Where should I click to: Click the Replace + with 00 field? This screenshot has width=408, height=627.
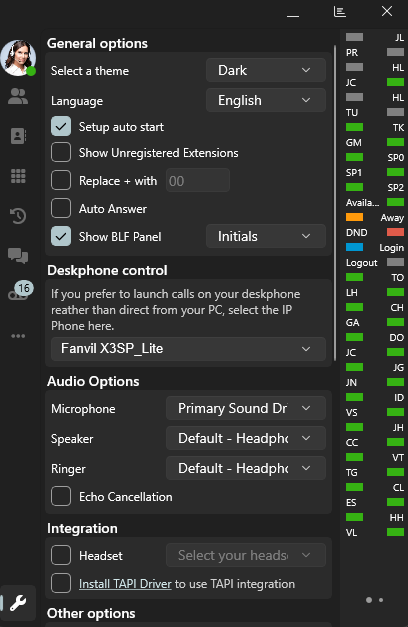coord(198,181)
